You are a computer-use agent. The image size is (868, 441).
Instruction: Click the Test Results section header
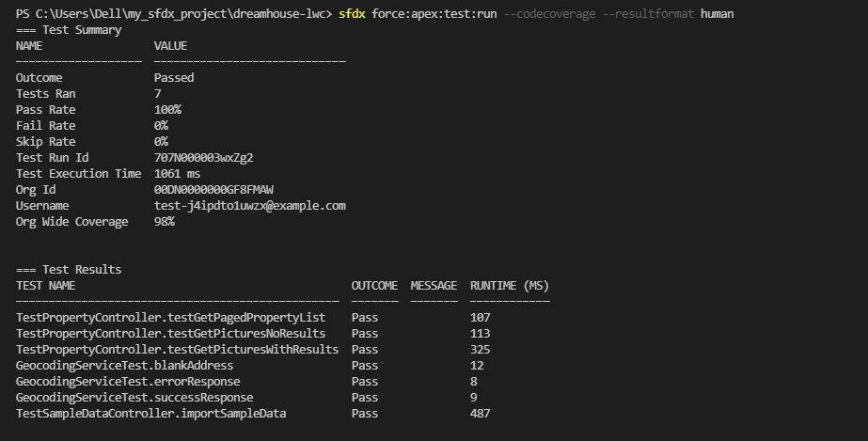69,270
